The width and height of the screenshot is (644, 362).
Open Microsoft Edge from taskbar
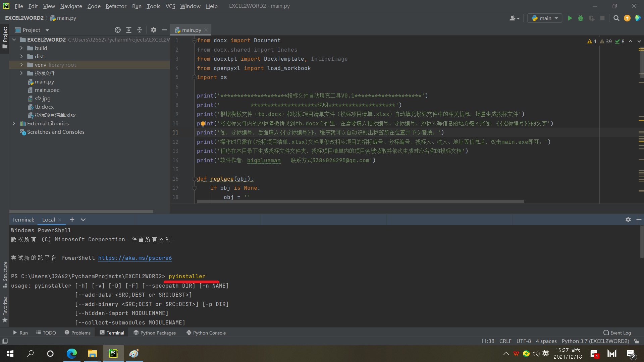[72, 353]
